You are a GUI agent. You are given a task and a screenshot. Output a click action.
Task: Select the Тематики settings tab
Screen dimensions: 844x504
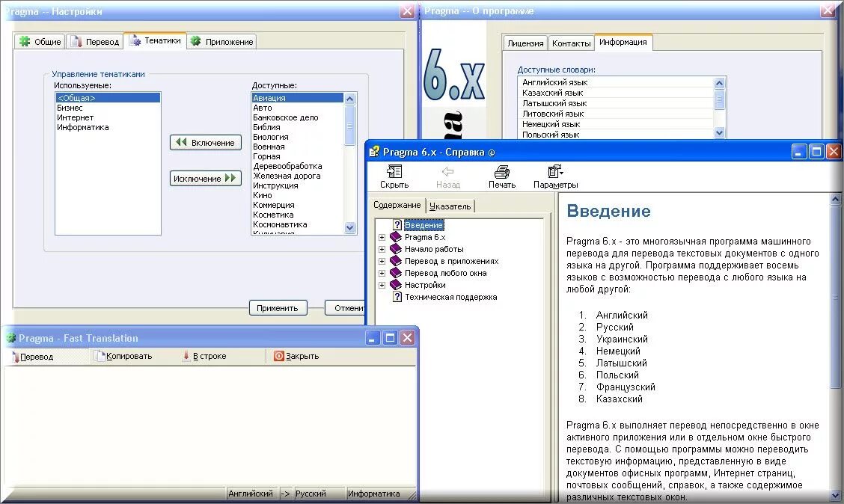pyautogui.click(x=155, y=40)
